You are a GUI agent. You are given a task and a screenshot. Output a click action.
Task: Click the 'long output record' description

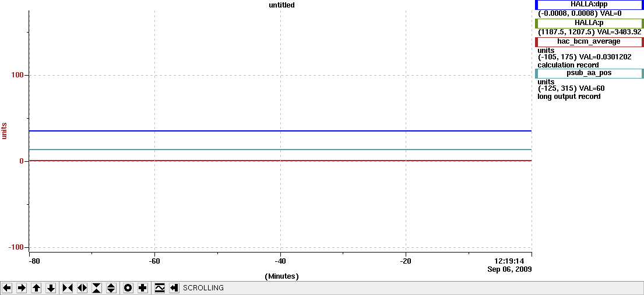pyautogui.click(x=569, y=97)
